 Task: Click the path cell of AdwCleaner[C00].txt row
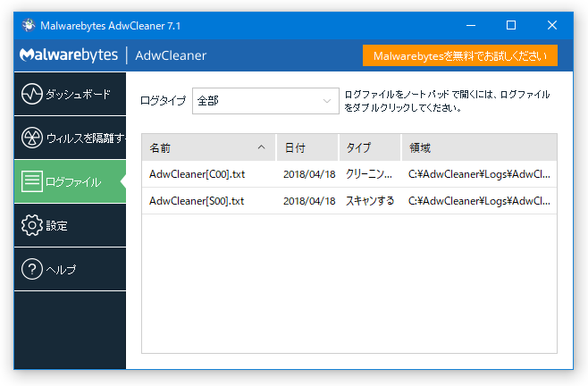pyautogui.click(x=479, y=174)
